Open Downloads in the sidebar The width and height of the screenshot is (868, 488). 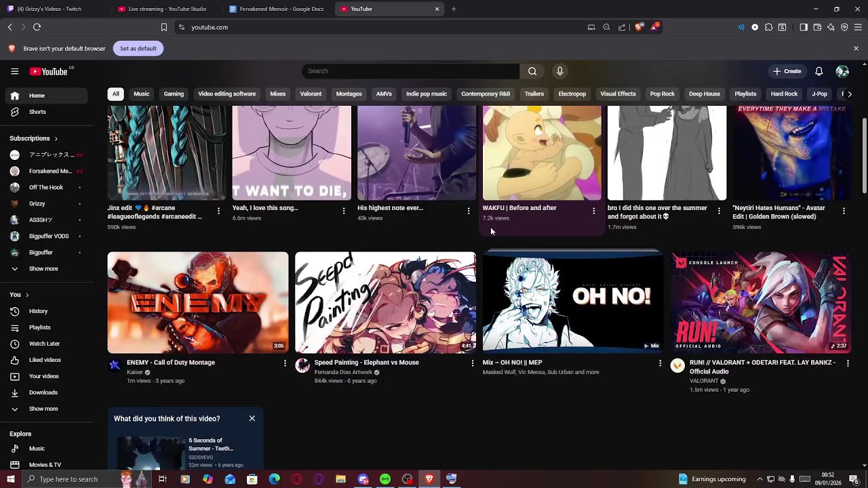click(46, 392)
